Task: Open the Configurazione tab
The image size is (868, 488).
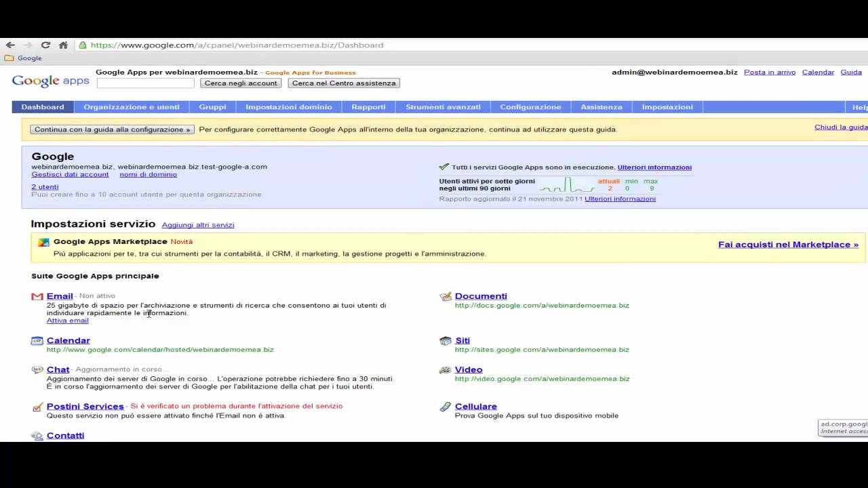Action: point(530,107)
